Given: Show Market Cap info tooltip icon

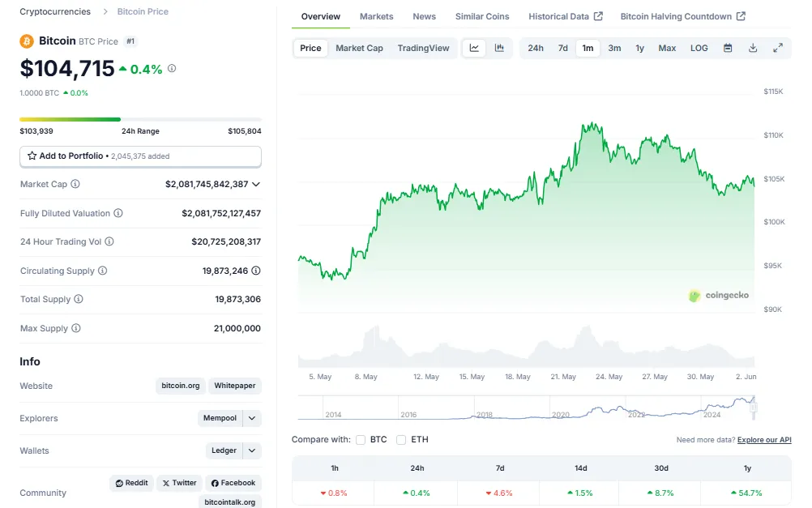Looking at the screenshot, I should 75,184.
